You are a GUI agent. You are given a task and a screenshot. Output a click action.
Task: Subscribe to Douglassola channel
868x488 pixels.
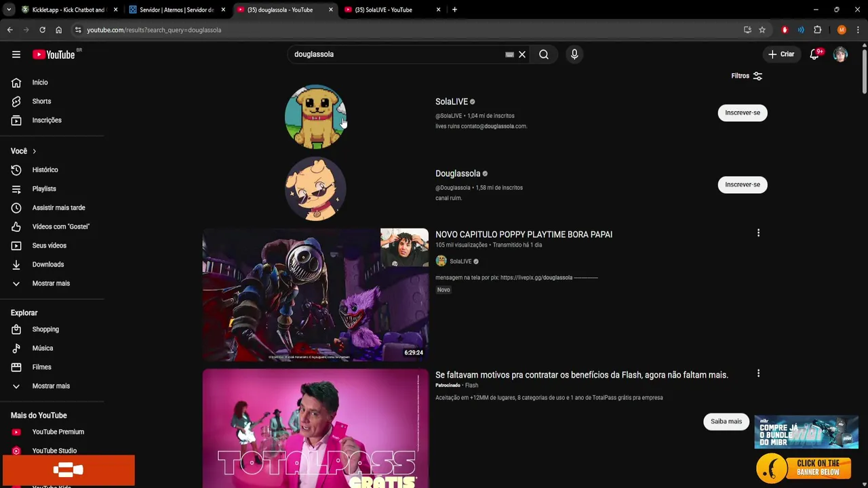pyautogui.click(x=743, y=184)
